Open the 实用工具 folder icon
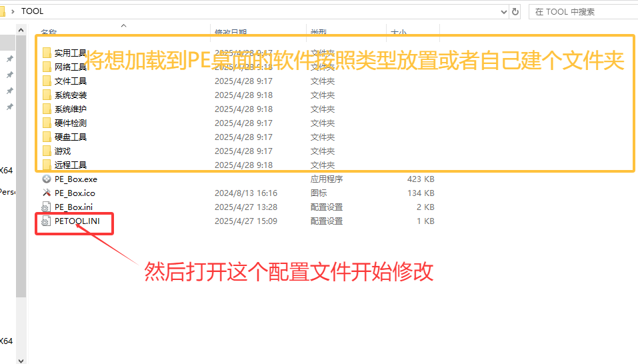Image resolution: width=638 pixels, height=364 pixels. tap(46, 53)
